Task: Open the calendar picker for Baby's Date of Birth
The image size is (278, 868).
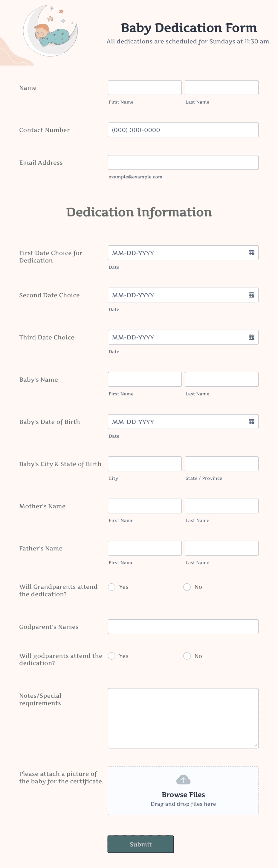Action: [252, 421]
